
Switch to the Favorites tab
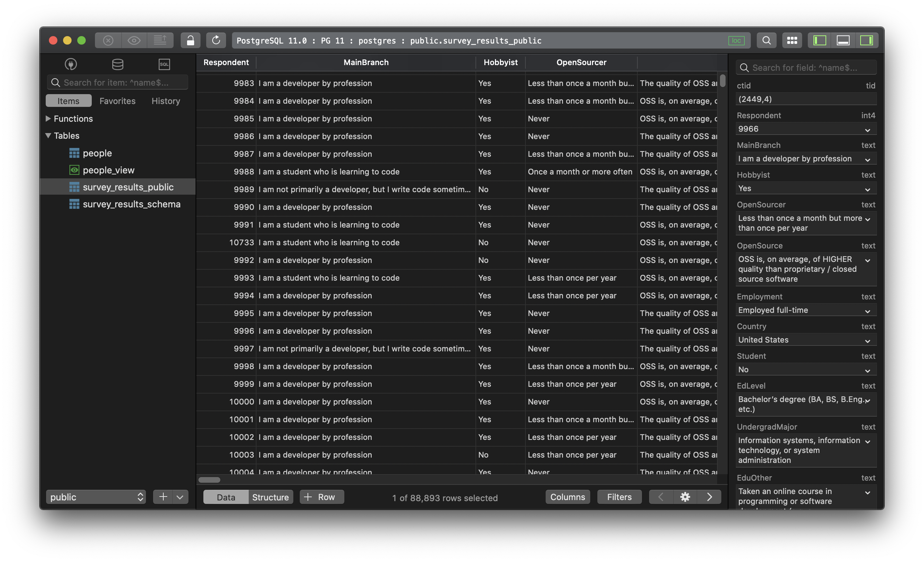[x=118, y=100]
